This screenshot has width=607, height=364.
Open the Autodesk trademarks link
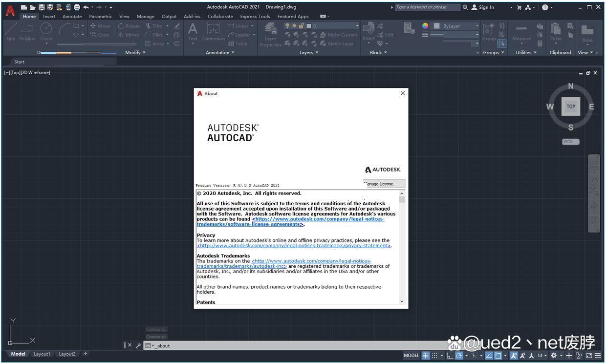click(284, 264)
